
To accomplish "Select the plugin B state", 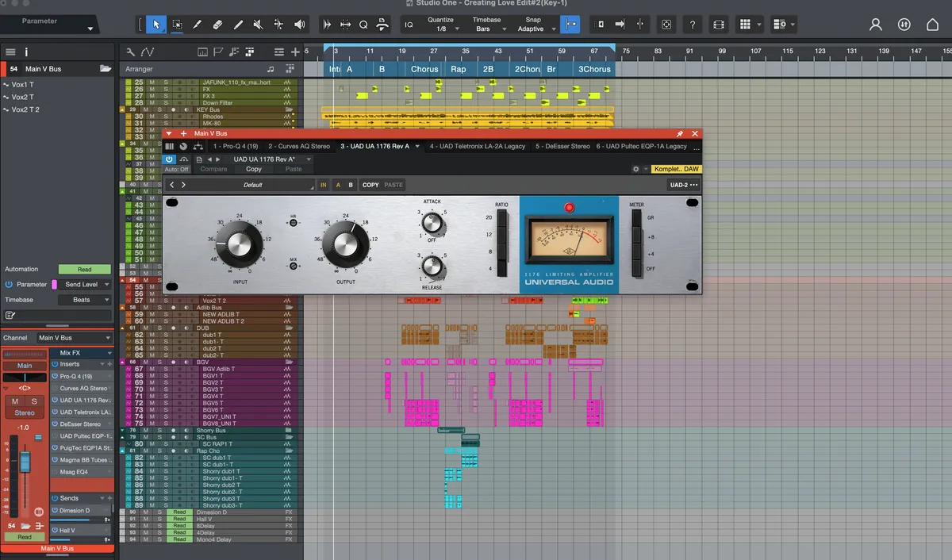I will tap(351, 185).
